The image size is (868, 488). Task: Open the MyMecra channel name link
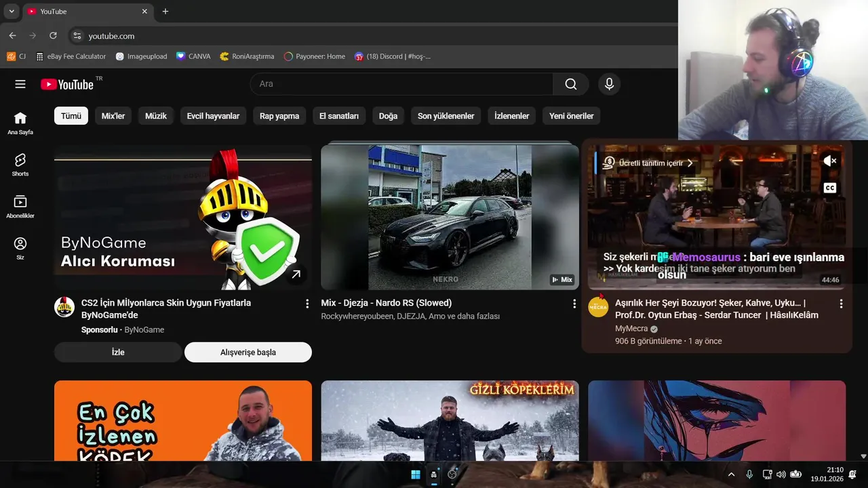[631, 329]
